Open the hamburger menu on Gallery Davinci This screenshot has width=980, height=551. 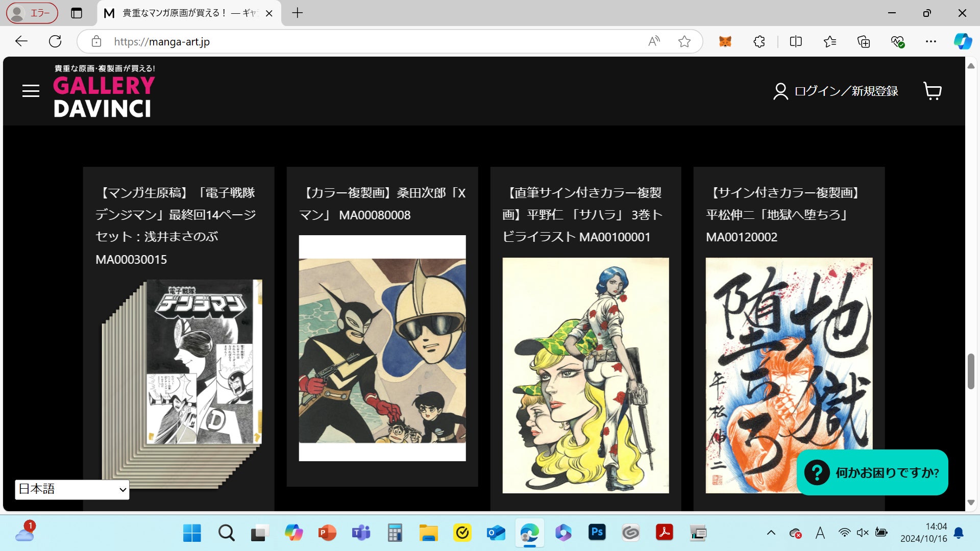(x=31, y=91)
